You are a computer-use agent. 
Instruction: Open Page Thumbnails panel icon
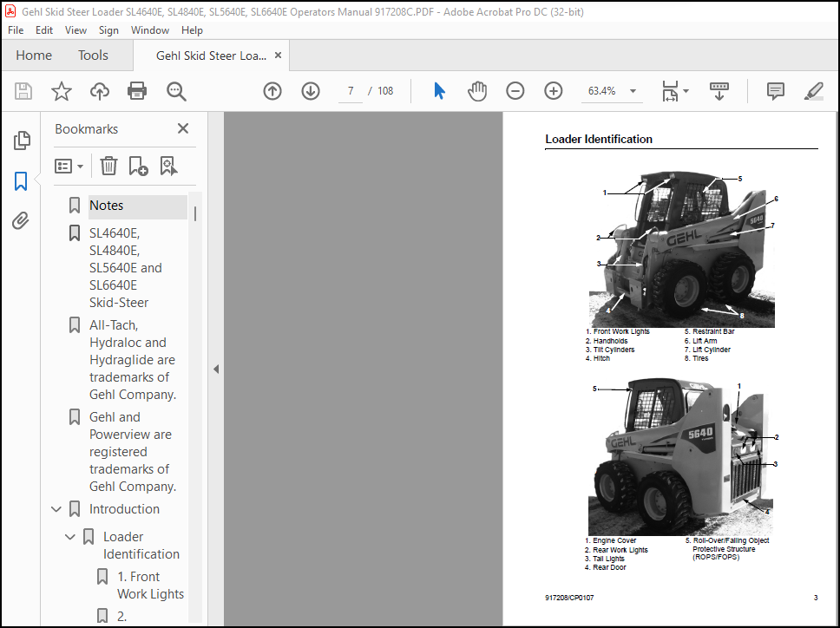pyautogui.click(x=22, y=141)
